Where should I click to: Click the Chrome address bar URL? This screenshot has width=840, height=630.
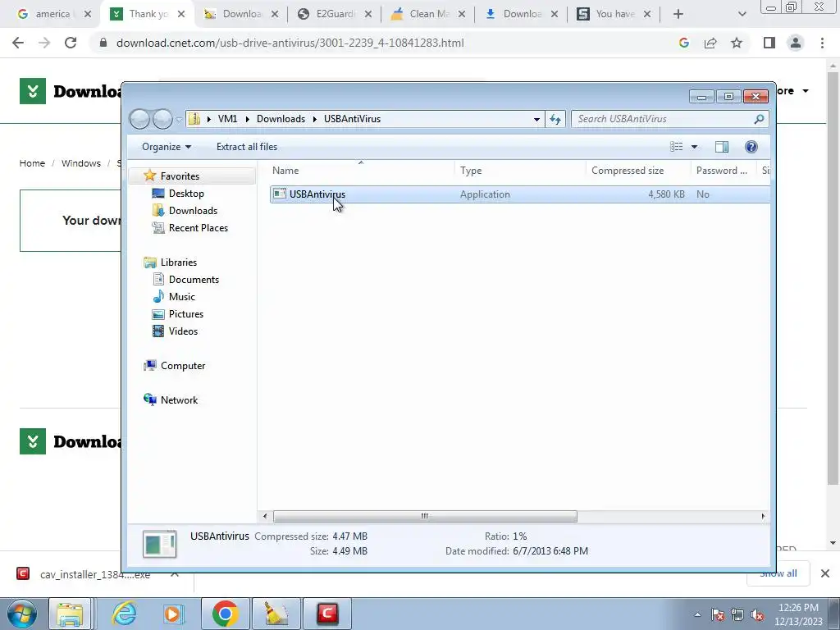tap(290, 43)
